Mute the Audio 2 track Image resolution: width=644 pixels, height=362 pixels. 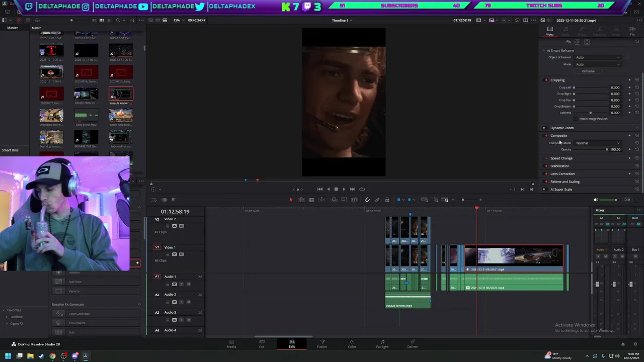[189, 302]
